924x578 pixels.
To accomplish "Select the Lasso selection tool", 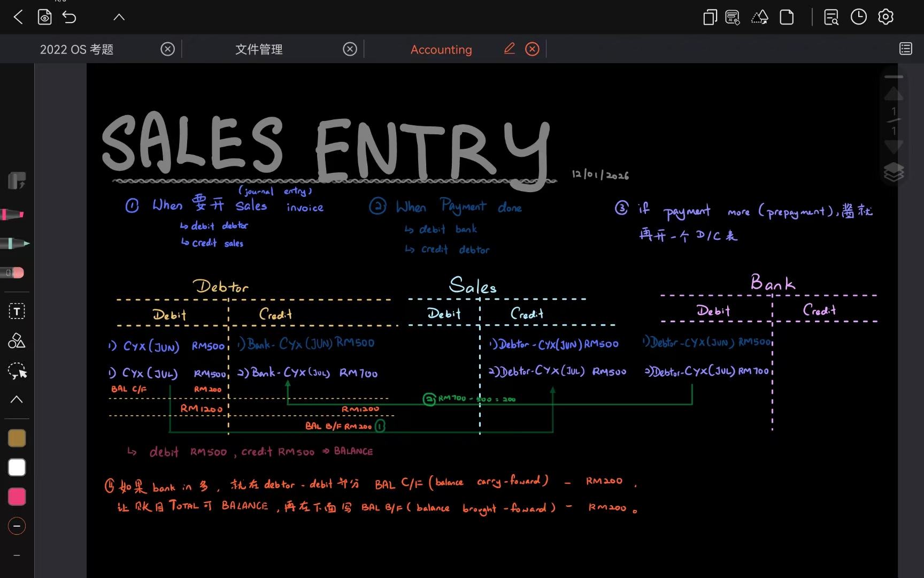I will (x=17, y=371).
